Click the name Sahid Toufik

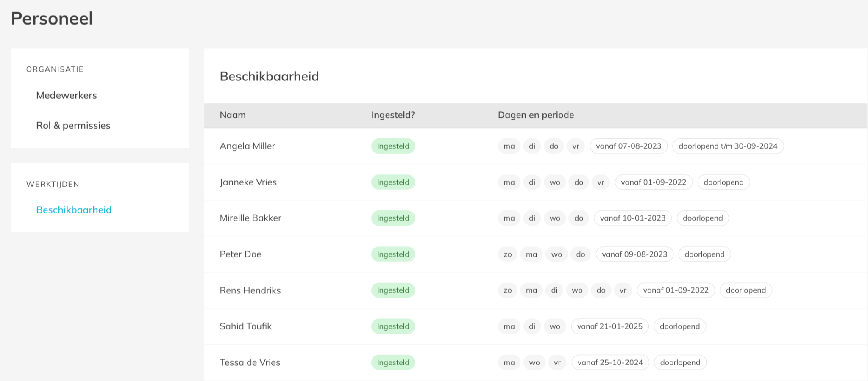coord(245,326)
